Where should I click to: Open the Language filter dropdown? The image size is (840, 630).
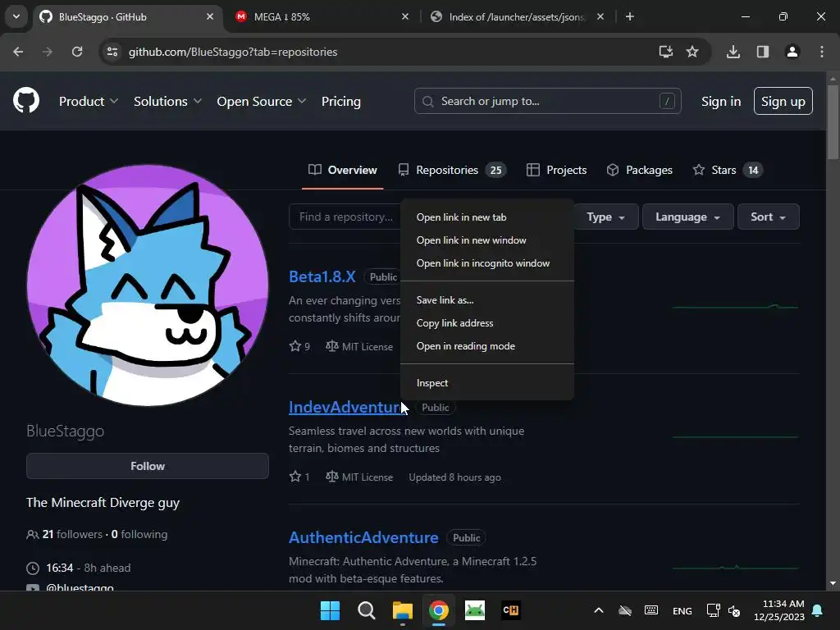click(x=688, y=217)
